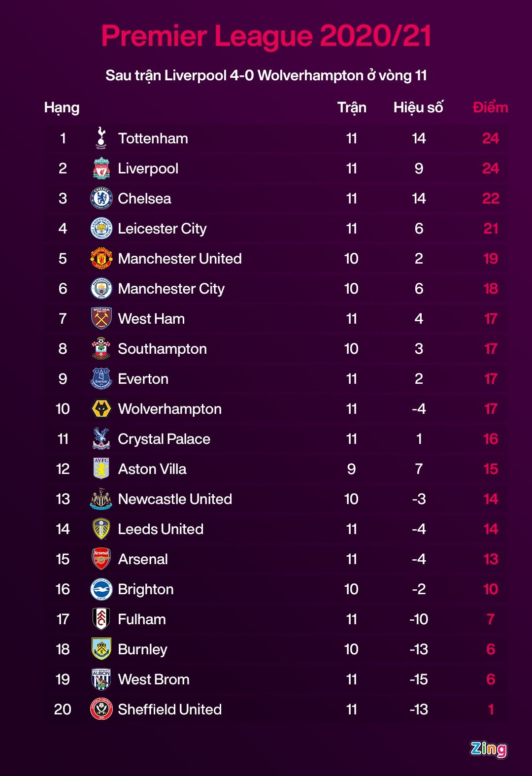Click the Everton club badge
The width and height of the screenshot is (532, 776).
click(x=101, y=379)
